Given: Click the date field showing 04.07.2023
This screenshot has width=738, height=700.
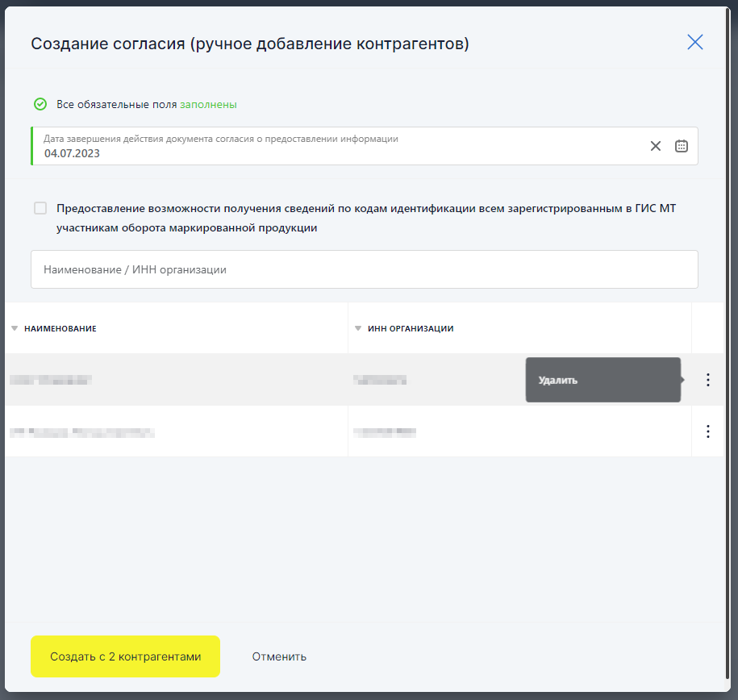Looking at the screenshot, I should (365, 146).
